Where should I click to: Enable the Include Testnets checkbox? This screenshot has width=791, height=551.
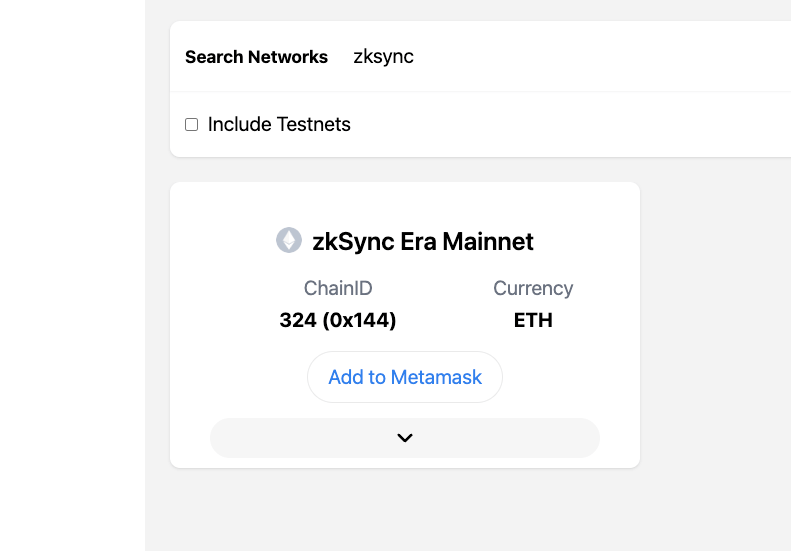(x=192, y=125)
